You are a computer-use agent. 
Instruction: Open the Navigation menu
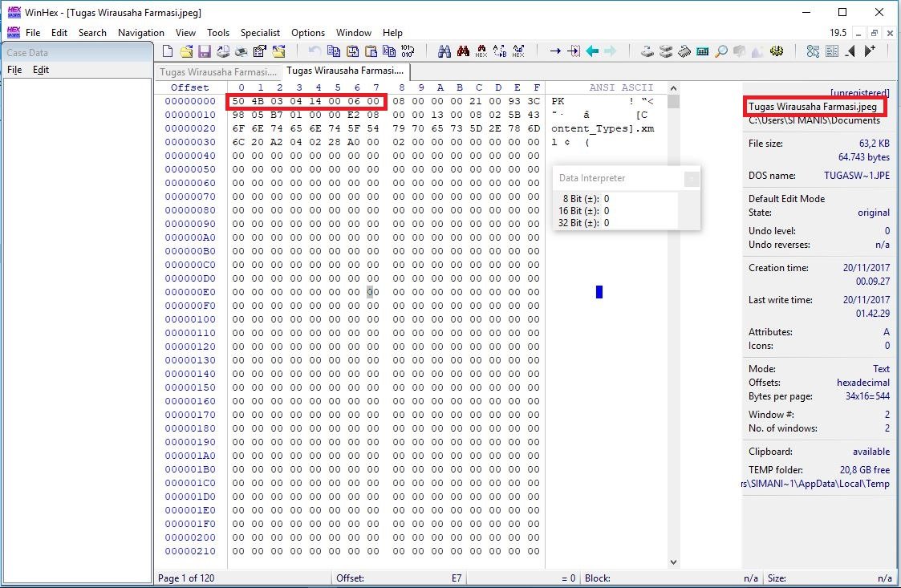pos(140,33)
